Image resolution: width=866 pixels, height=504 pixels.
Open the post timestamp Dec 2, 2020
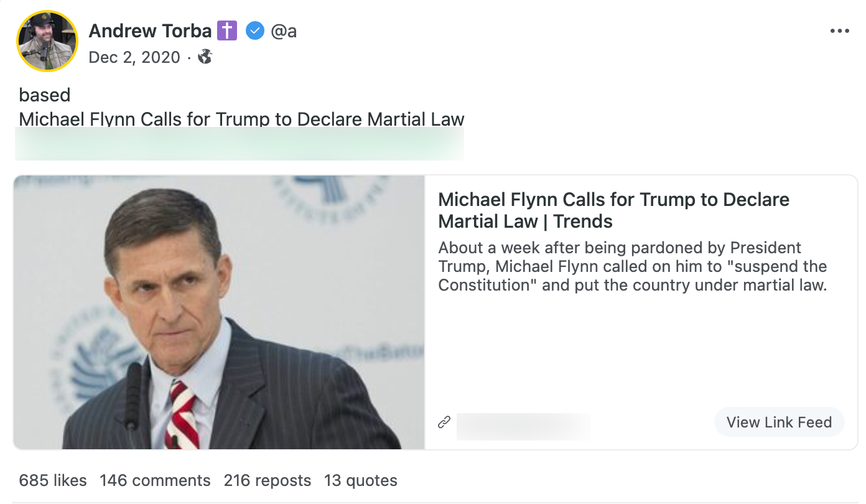(x=135, y=57)
